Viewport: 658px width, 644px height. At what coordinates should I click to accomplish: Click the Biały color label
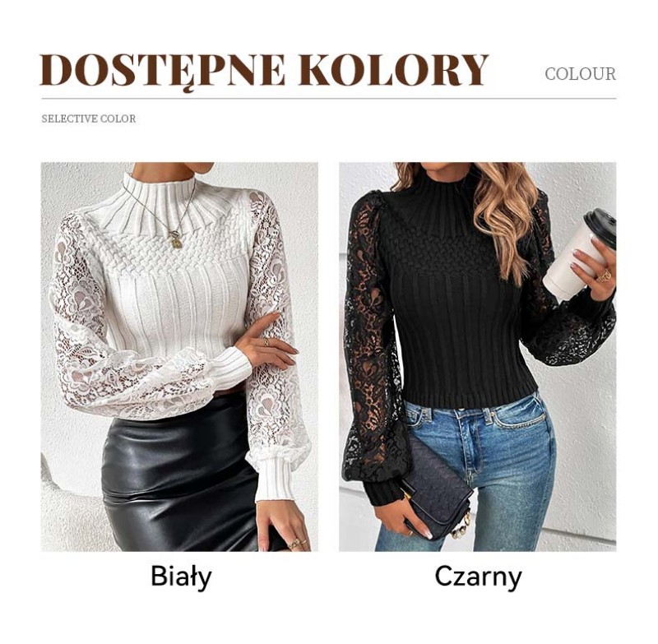tap(181, 577)
